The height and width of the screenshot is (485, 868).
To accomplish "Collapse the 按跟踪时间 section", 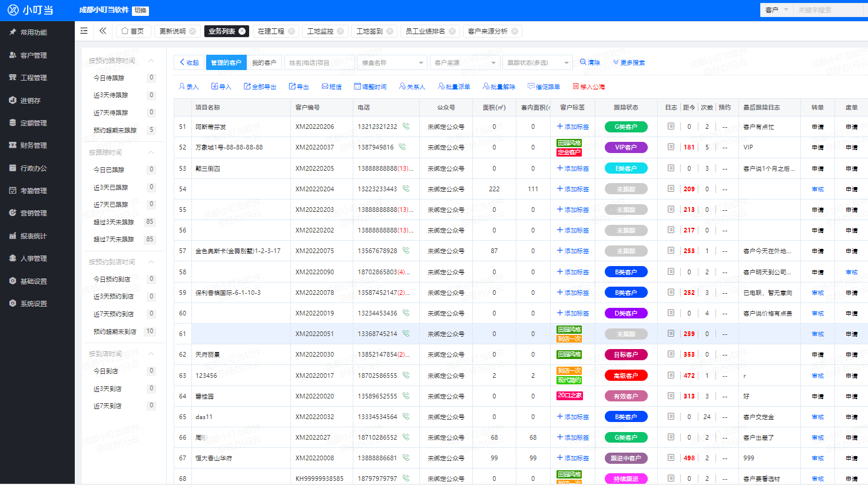I will click(151, 152).
